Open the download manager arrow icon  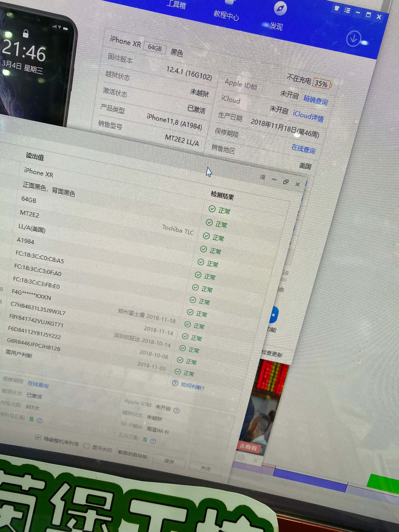[x=354, y=39]
